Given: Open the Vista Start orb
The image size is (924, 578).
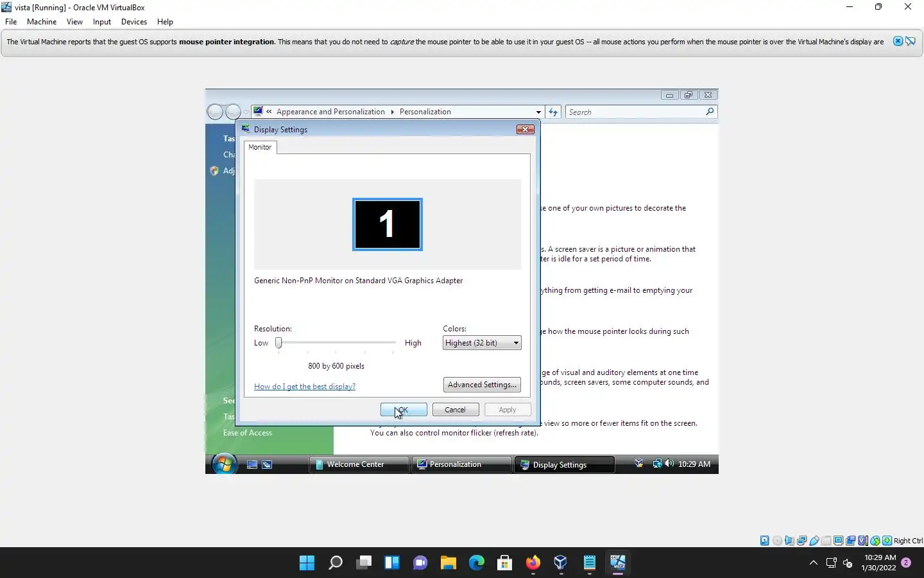Looking at the screenshot, I should [x=224, y=464].
